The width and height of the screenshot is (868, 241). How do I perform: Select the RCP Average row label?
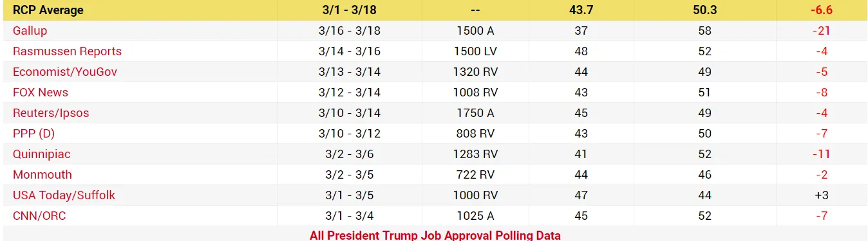48,10
